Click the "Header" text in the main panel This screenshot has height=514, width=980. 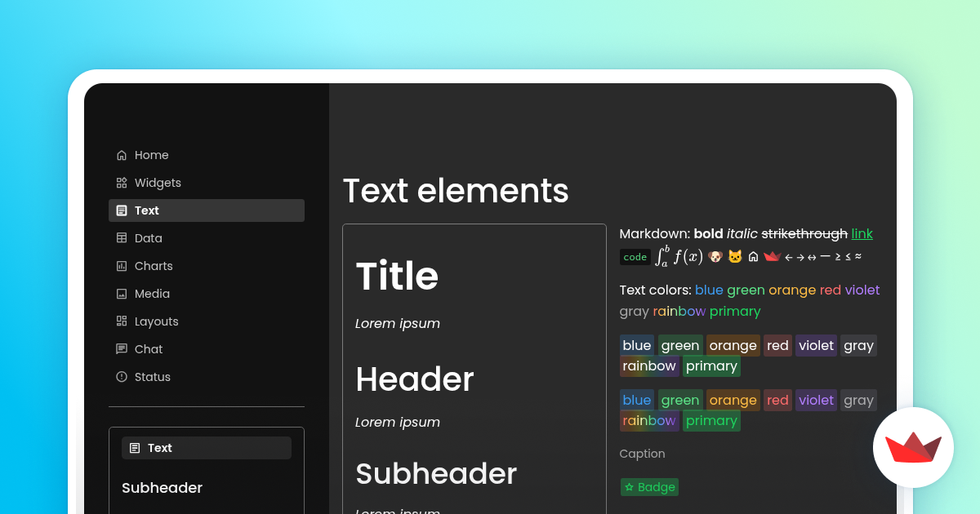point(415,379)
